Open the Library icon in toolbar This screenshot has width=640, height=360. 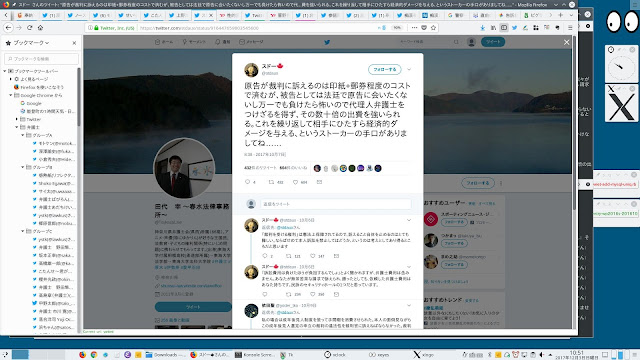pos(493,28)
